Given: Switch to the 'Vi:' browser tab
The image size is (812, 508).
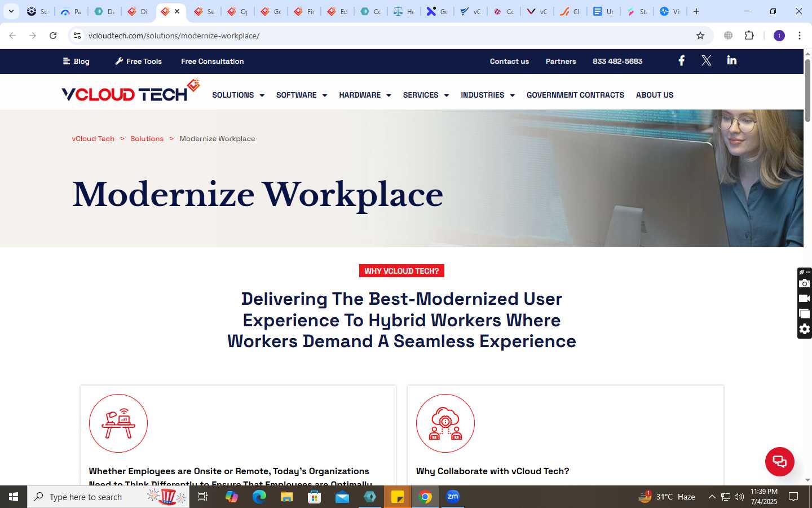Looking at the screenshot, I should pyautogui.click(x=670, y=11).
